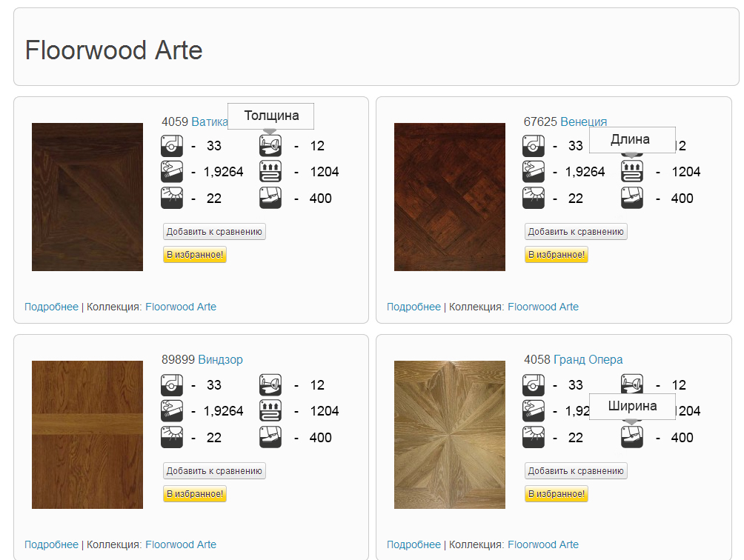Open Floorwood Arte collection link in product 4059 card
This screenshot has width=744, height=560.
coord(181,307)
